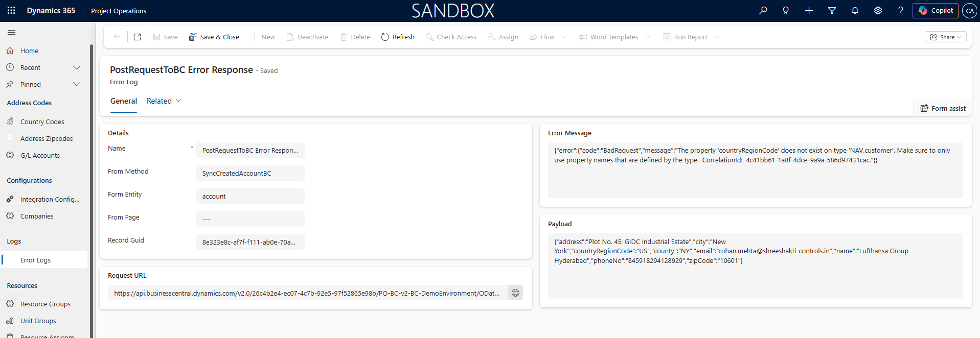Click the Assign command
Viewport: 980px width, 338px height.
click(503, 37)
